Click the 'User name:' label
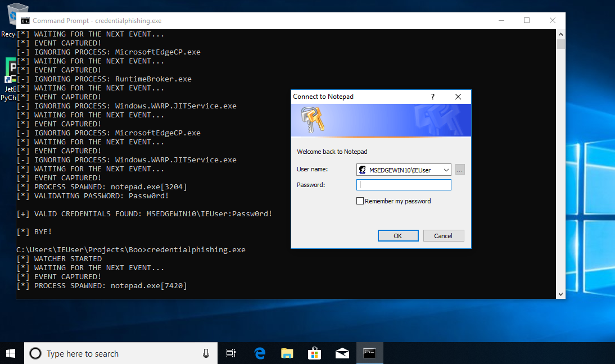The height and width of the screenshot is (364, 615). pos(312,169)
